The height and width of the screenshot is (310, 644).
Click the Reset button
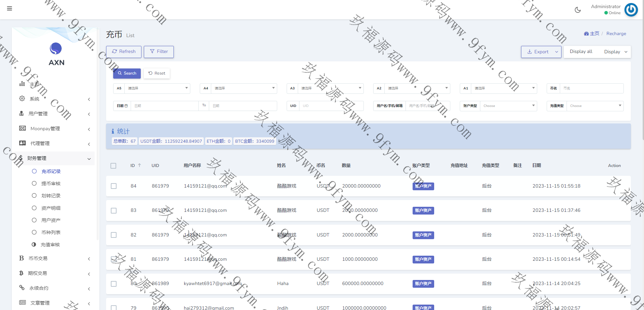(157, 73)
